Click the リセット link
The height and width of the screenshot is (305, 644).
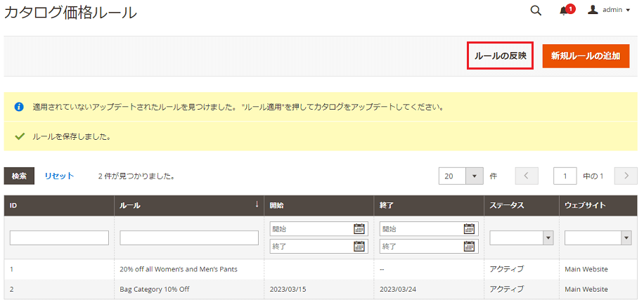click(59, 176)
